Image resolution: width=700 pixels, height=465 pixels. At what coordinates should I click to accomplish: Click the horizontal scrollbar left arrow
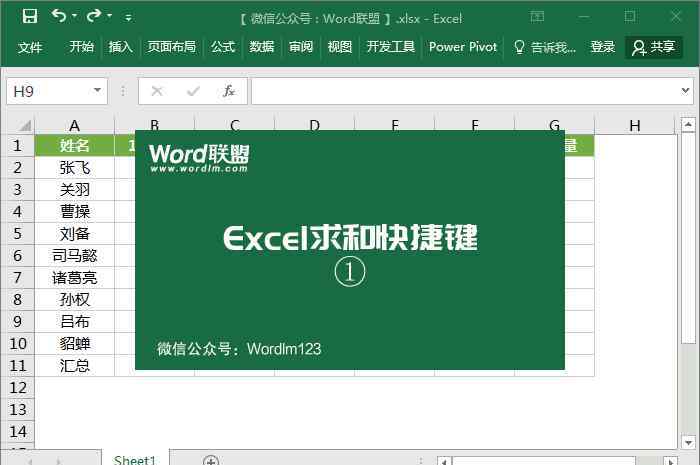(444, 461)
